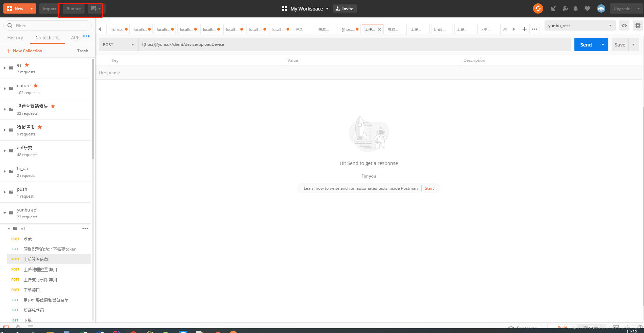The height and width of the screenshot is (333, 644).
Task: Open the user avatar account menu
Action: coord(601,8)
